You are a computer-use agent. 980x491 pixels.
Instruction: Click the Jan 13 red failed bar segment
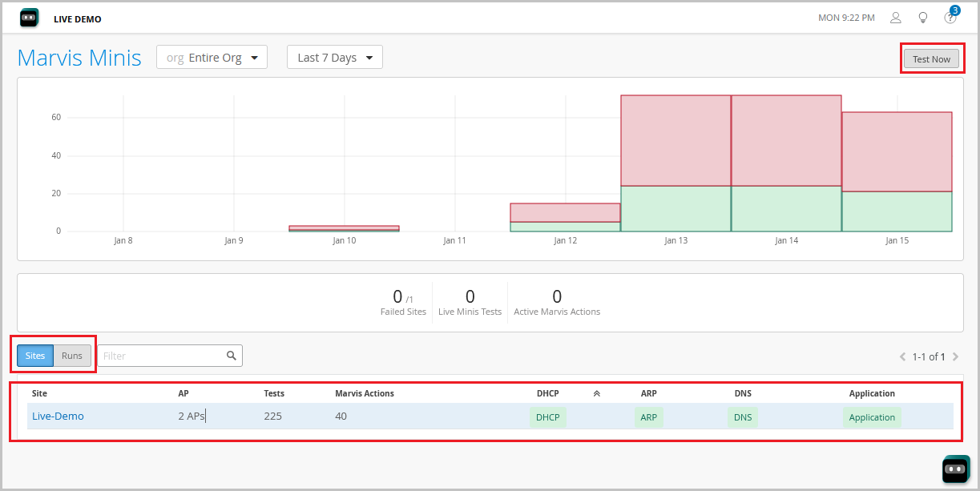[x=676, y=140]
